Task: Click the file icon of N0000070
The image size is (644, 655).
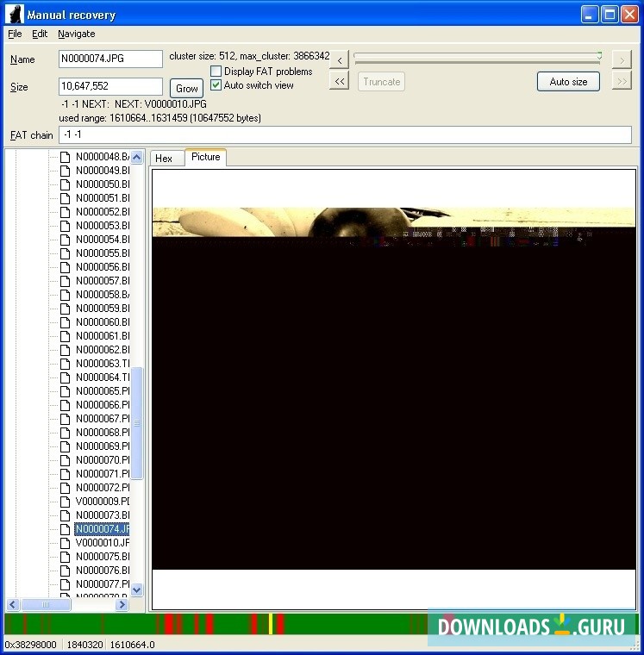Action: point(65,460)
